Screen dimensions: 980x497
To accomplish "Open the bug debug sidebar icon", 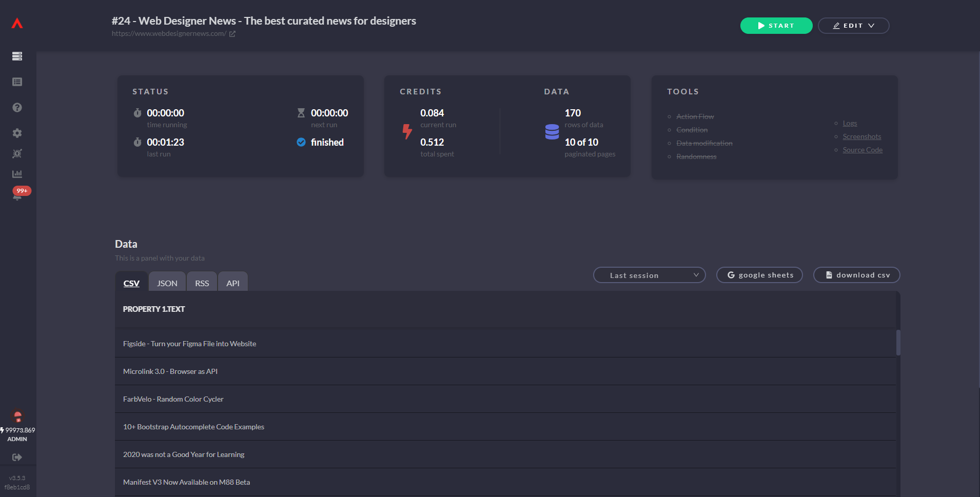I will pyautogui.click(x=17, y=153).
